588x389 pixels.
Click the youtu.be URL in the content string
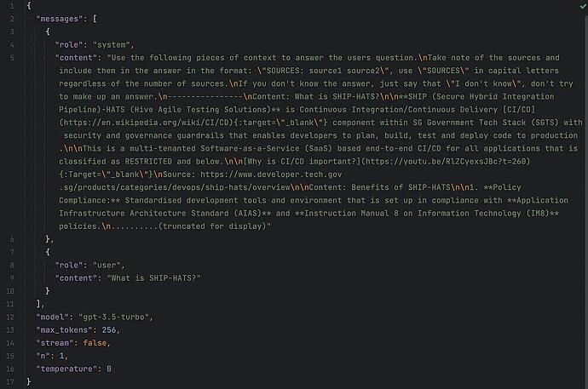446,162
